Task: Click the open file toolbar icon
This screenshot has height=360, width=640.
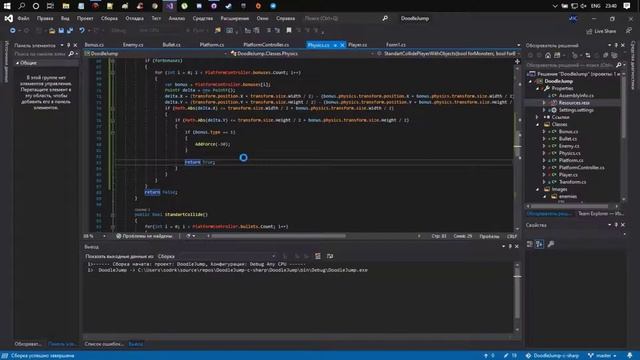Action: [x=52, y=31]
